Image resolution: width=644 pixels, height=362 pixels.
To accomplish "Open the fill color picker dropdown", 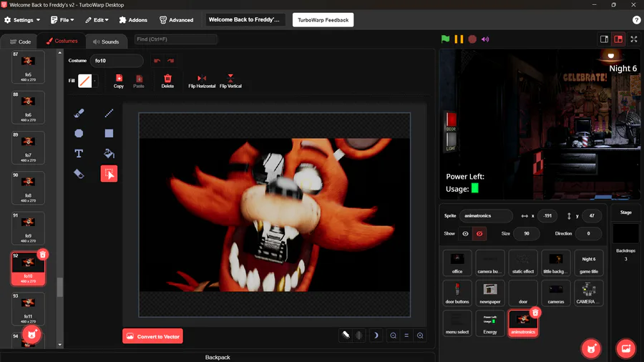I will [88, 81].
